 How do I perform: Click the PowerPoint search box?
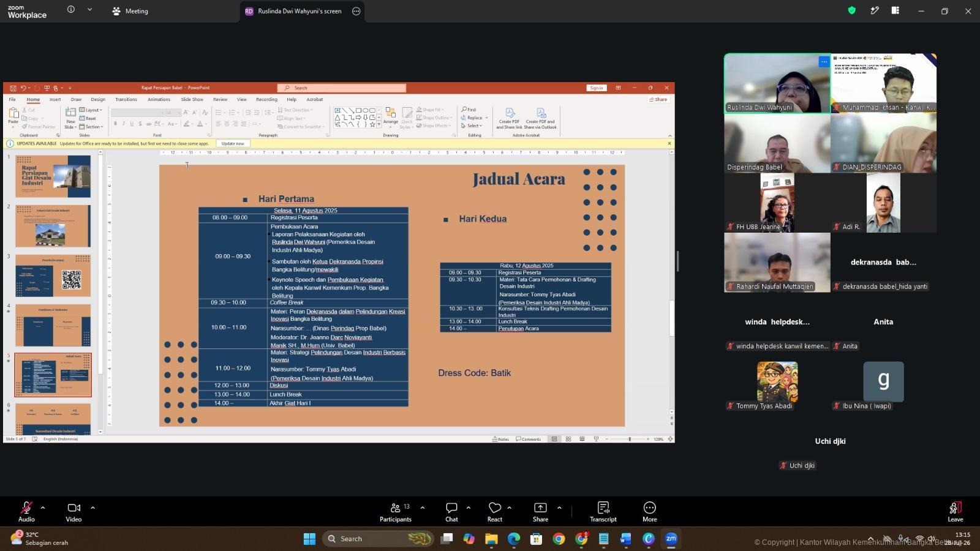(x=341, y=88)
